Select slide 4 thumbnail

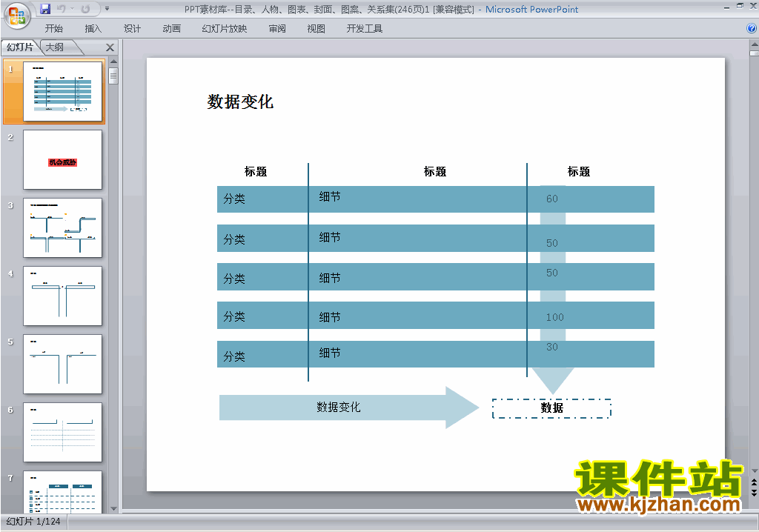[x=62, y=296]
